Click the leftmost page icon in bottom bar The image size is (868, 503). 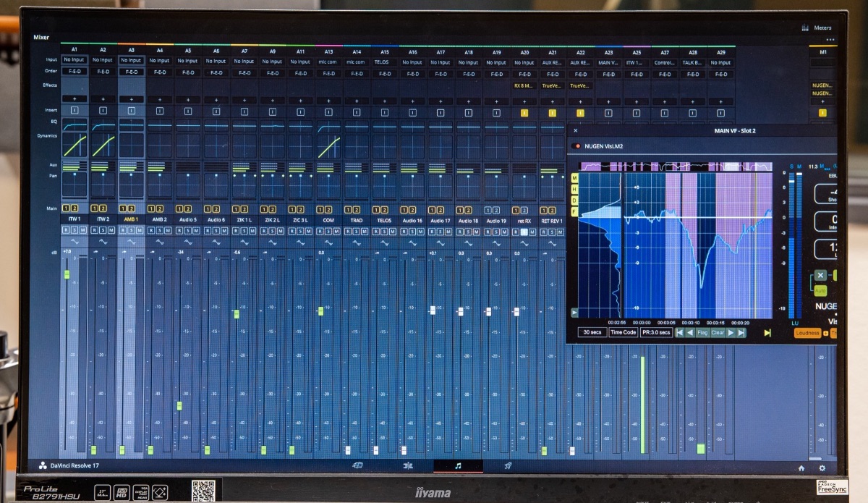357,465
